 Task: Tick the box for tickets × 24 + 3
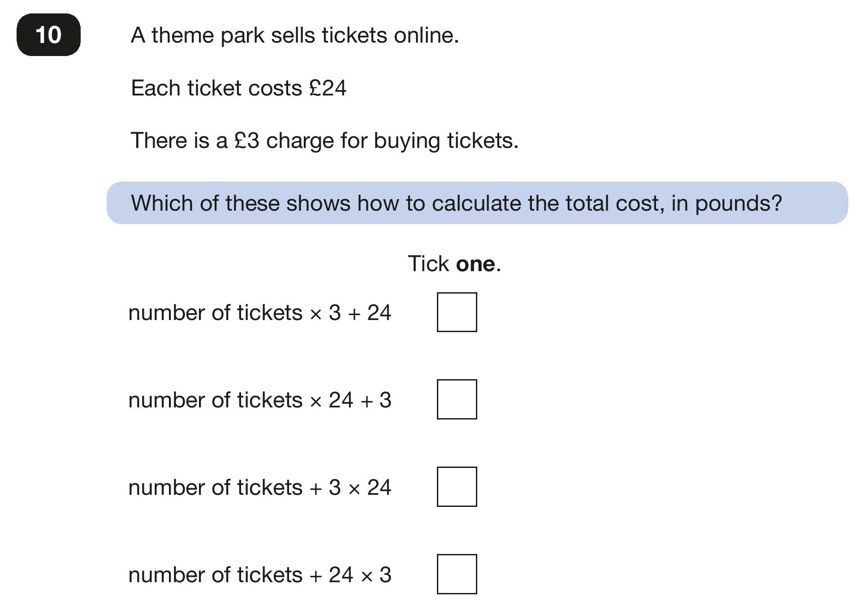(x=457, y=399)
